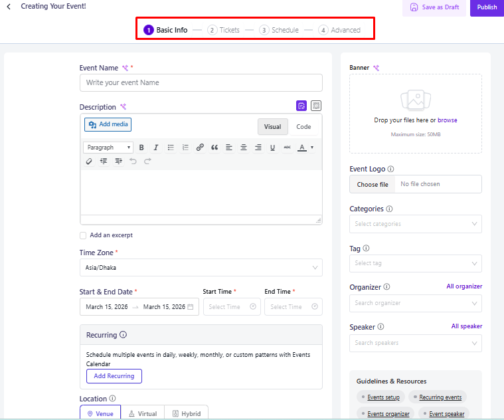
Task: Go to the Tickets step
Action: point(224,30)
